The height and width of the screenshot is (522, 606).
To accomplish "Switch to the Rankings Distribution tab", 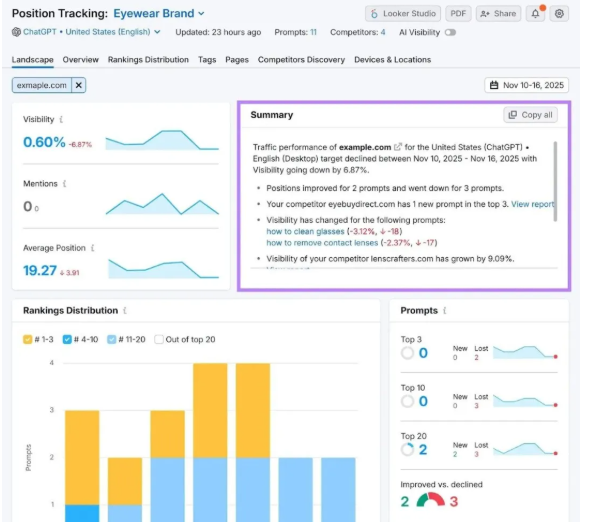I will 148,60.
